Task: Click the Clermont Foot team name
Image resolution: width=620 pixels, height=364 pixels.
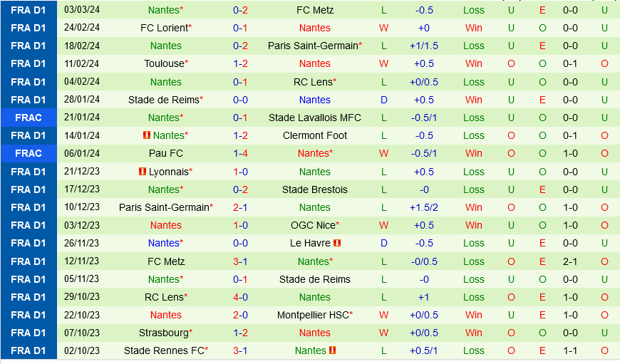Action: click(x=315, y=135)
